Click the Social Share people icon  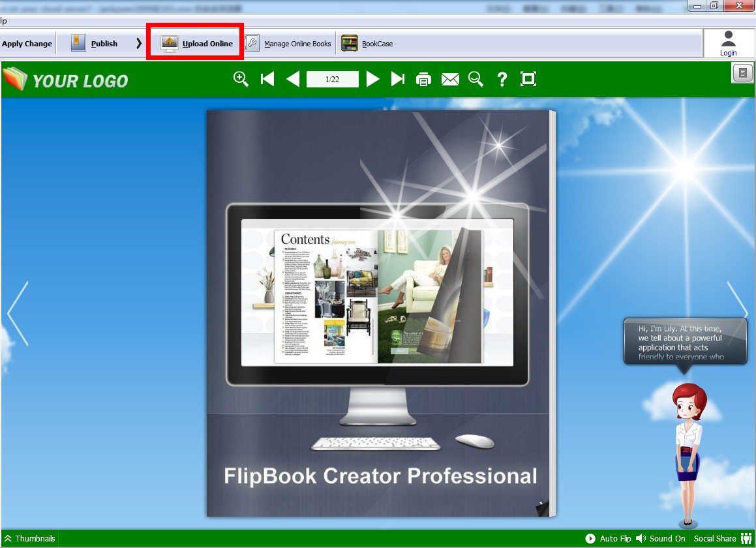pos(746,538)
